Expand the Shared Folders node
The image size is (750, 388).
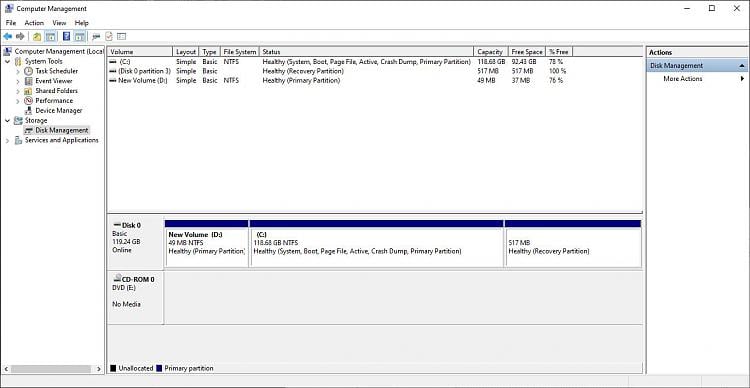[x=18, y=91]
